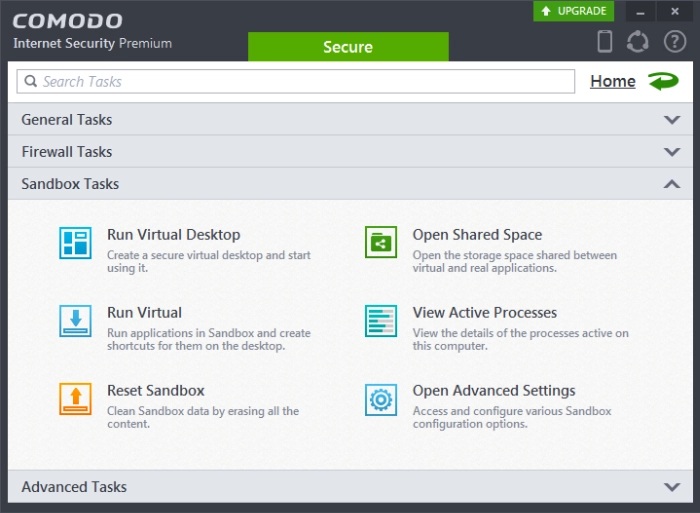The width and height of the screenshot is (700, 513).
Task: Open the mobile device icon in header
Action: coord(605,42)
